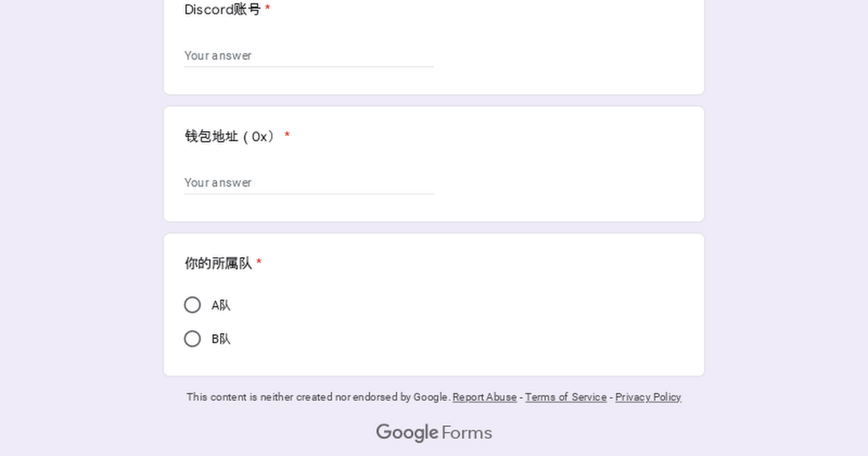Click the red asterisk beside Discord账号
Viewport: 868px width, 456px height.
click(x=268, y=9)
